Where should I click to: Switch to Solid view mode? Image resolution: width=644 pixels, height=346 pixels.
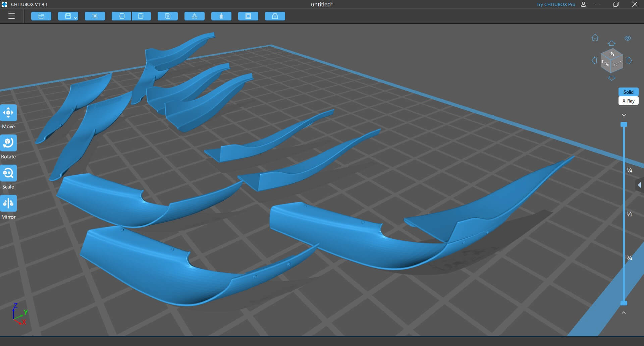[628, 92]
